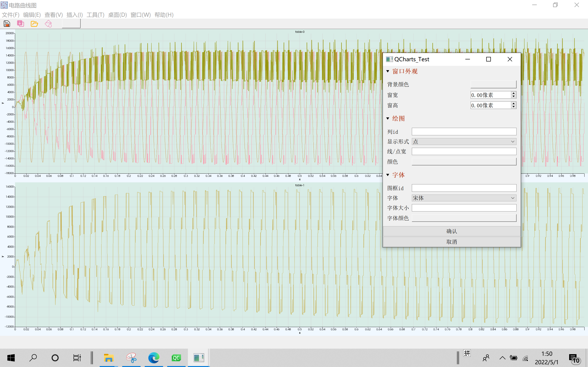Open the 工具(T) menu
The height and width of the screenshot is (367, 588).
tap(95, 15)
